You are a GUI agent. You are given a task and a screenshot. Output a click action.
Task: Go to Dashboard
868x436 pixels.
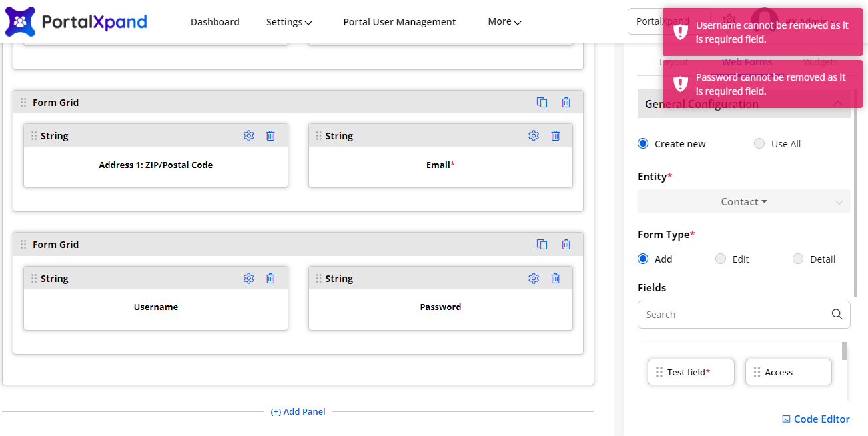pos(215,22)
